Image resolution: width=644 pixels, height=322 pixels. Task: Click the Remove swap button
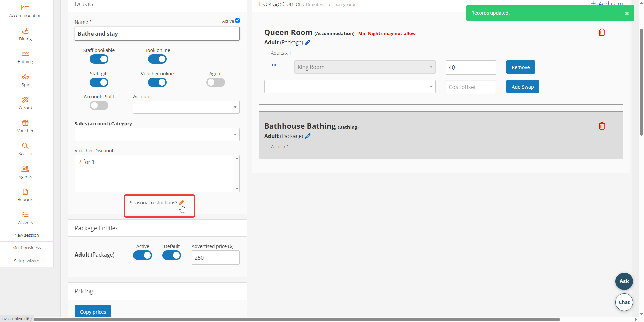tap(521, 67)
